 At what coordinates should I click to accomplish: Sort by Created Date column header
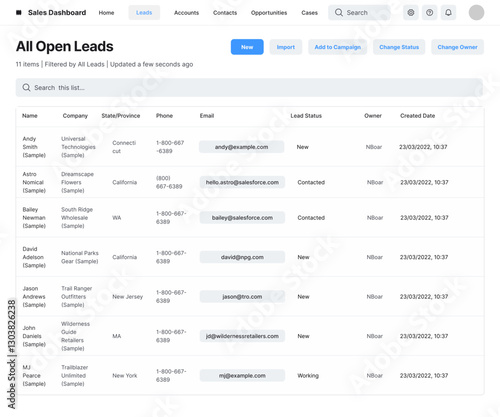pos(417,116)
